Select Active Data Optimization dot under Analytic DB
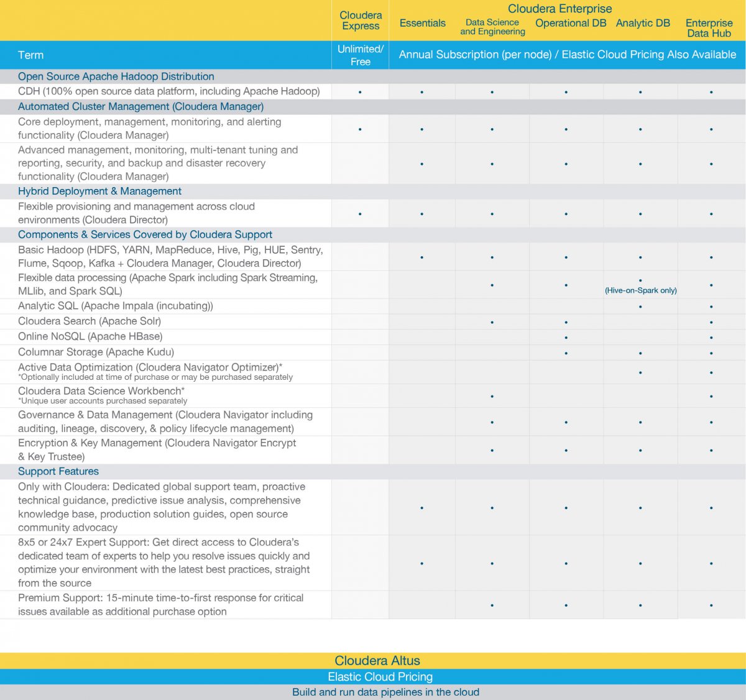Viewport: 746px width, 700px height. pyautogui.click(x=640, y=372)
